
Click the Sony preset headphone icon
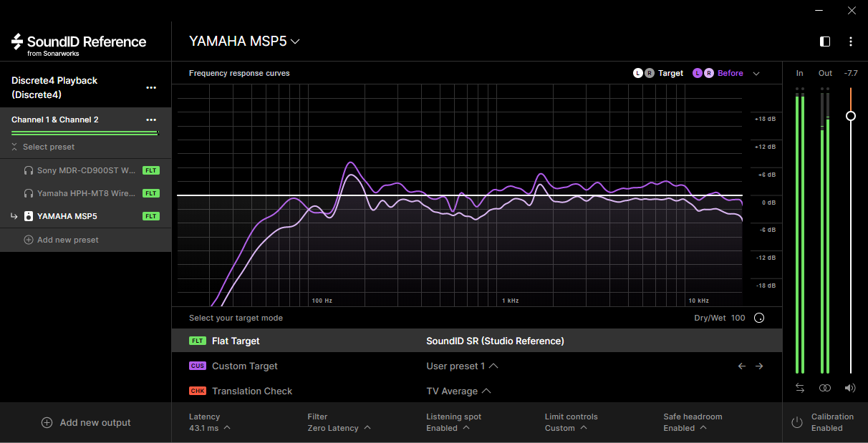pyautogui.click(x=29, y=171)
